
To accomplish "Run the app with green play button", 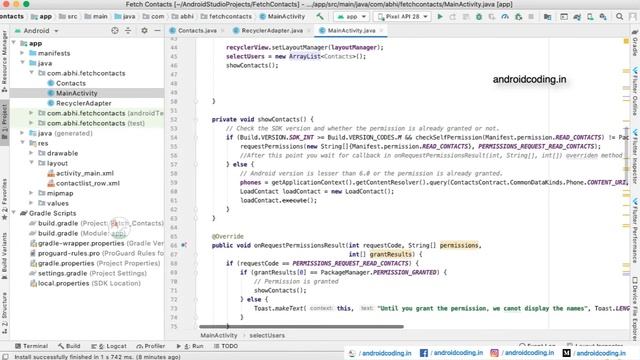I will [x=440, y=17].
